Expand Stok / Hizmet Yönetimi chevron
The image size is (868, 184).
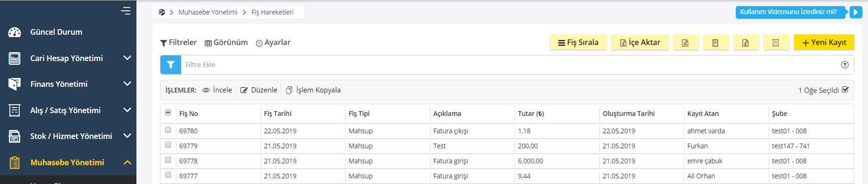coord(127,136)
